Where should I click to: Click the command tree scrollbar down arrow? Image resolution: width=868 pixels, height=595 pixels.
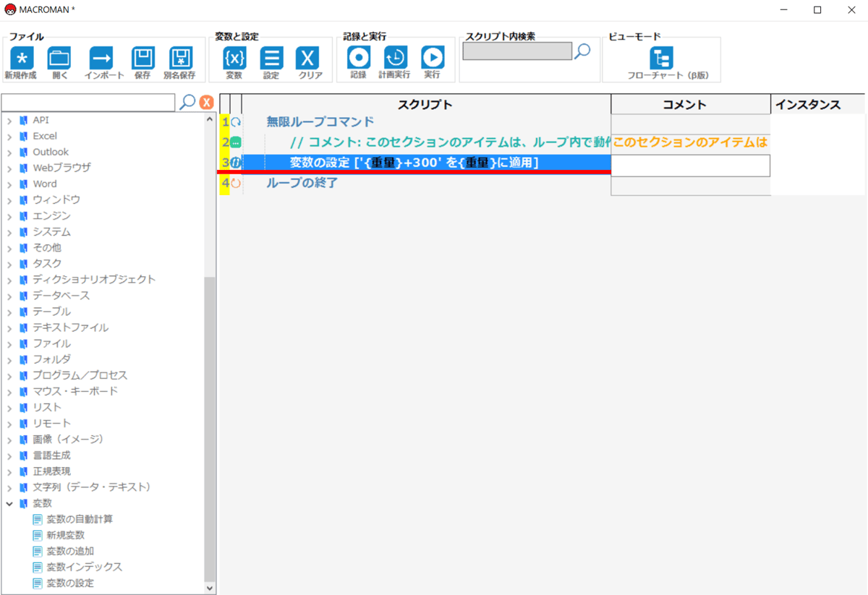pos(210,588)
